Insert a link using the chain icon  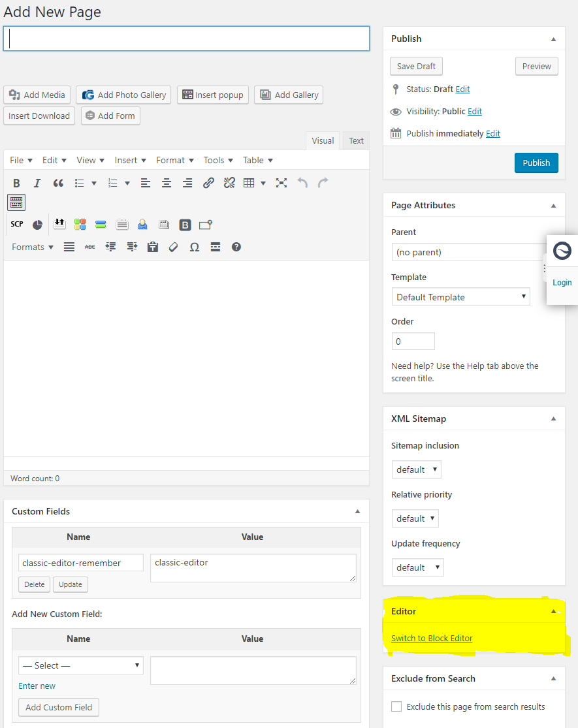pos(208,183)
